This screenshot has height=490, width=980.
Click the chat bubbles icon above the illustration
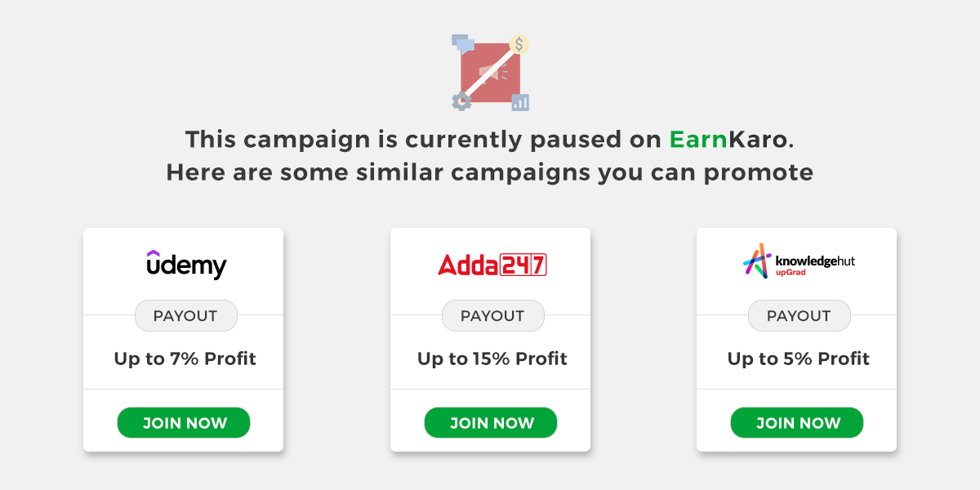point(462,43)
